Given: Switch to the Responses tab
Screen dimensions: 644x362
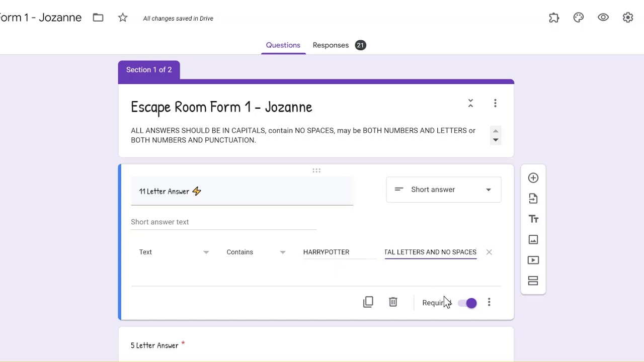Looking at the screenshot, I should click(x=331, y=45).
